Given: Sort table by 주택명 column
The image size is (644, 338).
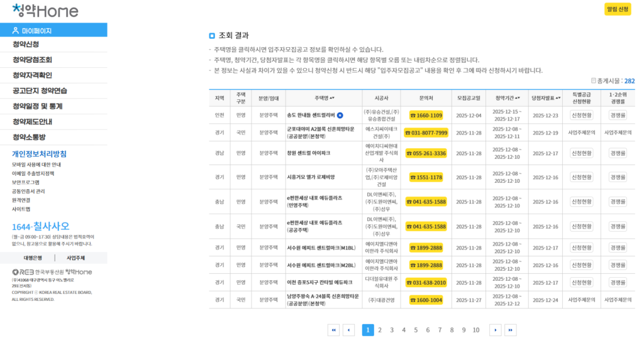Looking at the screenshot, I should (324, 98).
